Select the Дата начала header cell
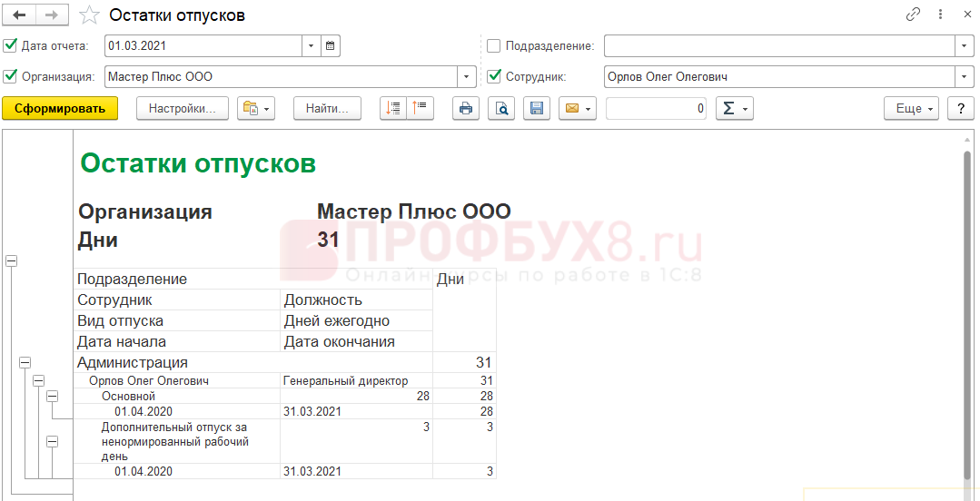The image size is (980, 501). click(177, 341)
